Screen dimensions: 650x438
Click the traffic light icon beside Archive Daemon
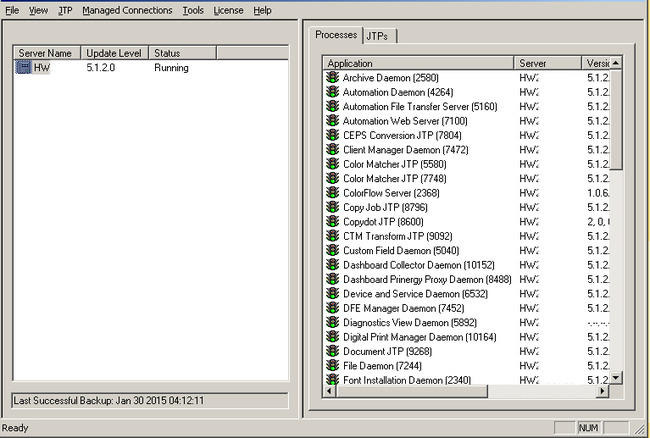[x=333, y=78]
